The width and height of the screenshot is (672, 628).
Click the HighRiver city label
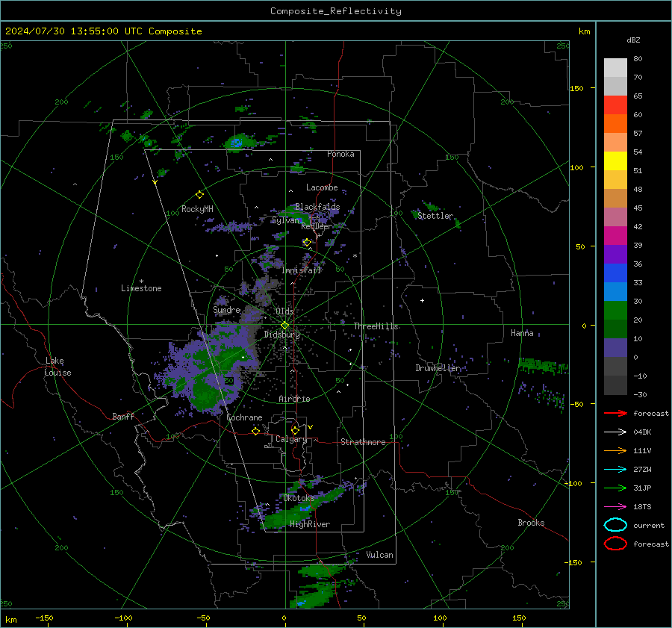(310, 524)
